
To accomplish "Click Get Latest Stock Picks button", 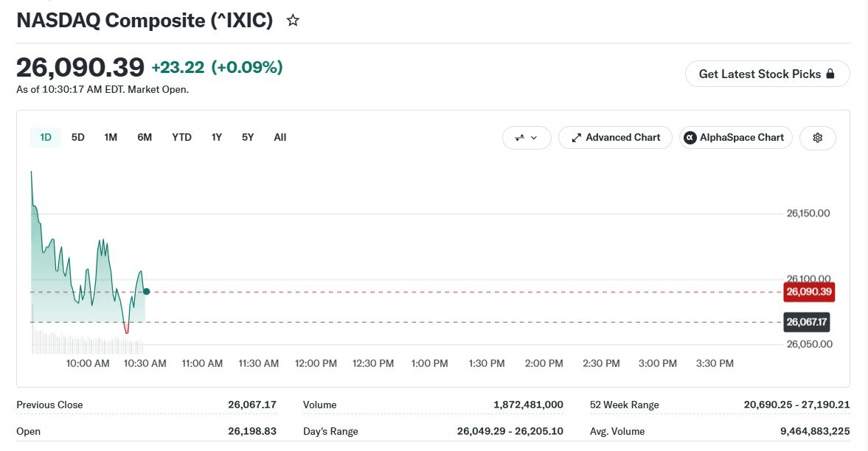I will (767, 74).
